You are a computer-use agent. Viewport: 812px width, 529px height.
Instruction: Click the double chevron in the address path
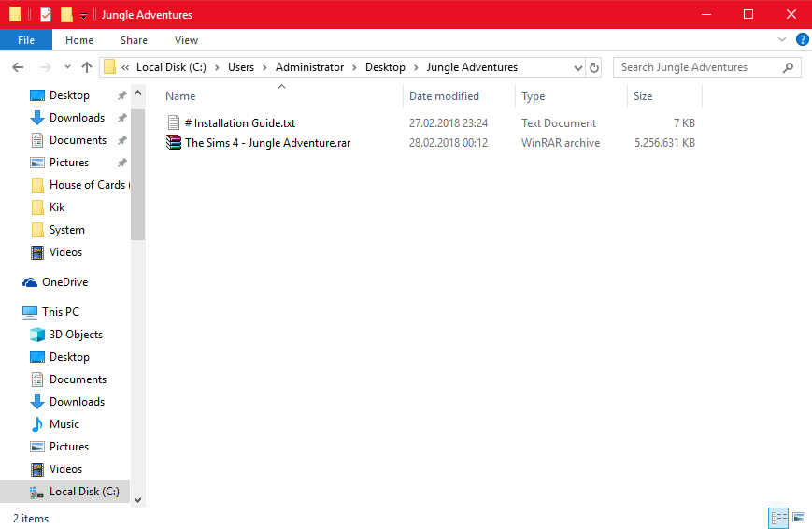125,67
